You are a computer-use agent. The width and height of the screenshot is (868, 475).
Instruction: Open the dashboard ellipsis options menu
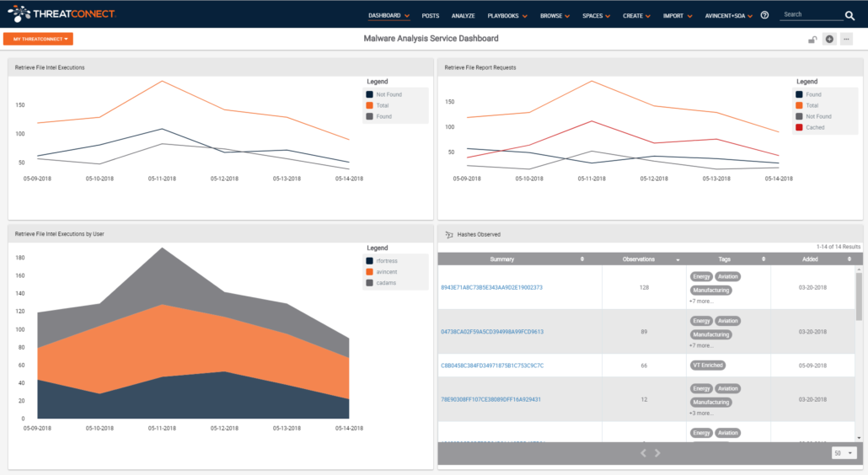pos(846,39)
